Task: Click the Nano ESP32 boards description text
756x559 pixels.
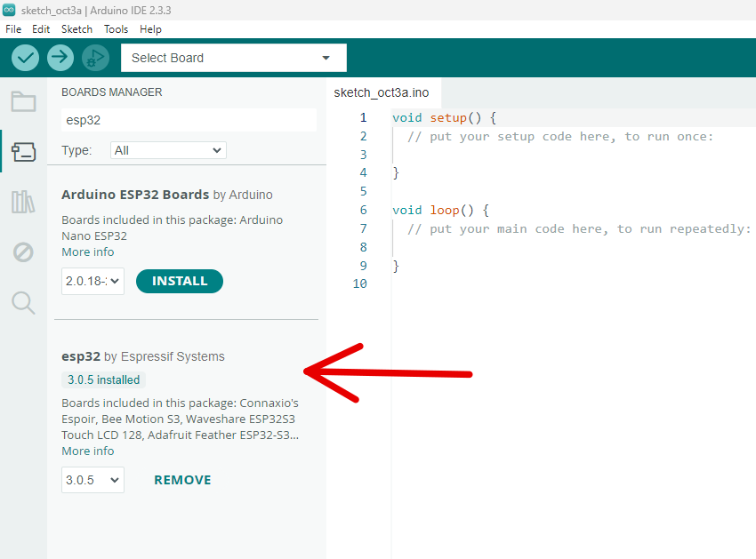Action: coord(173,228)
